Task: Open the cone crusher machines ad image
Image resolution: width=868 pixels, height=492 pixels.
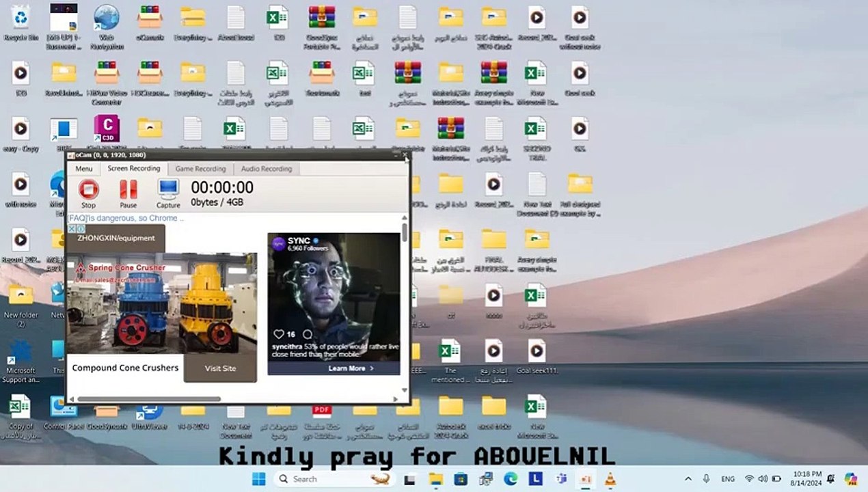Action: pyautogui.click(x=162, y=303)
